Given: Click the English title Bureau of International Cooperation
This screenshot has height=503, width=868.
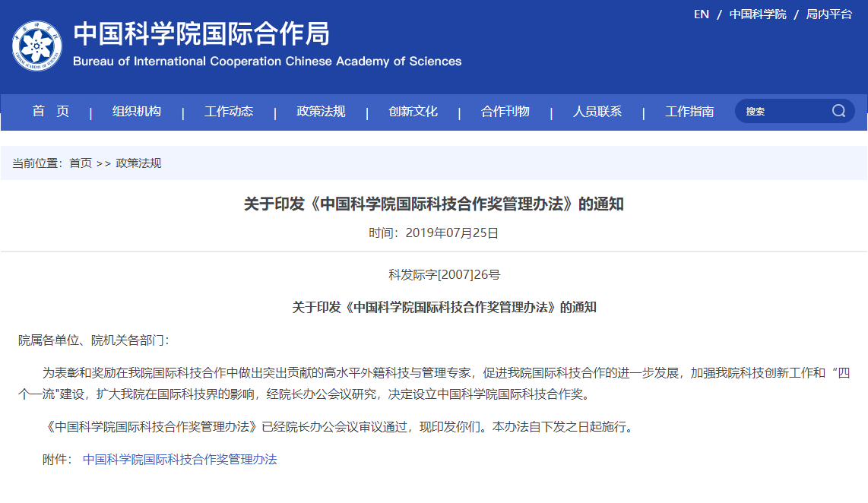Looking at the screenshot, I should (x=268, y=62).
